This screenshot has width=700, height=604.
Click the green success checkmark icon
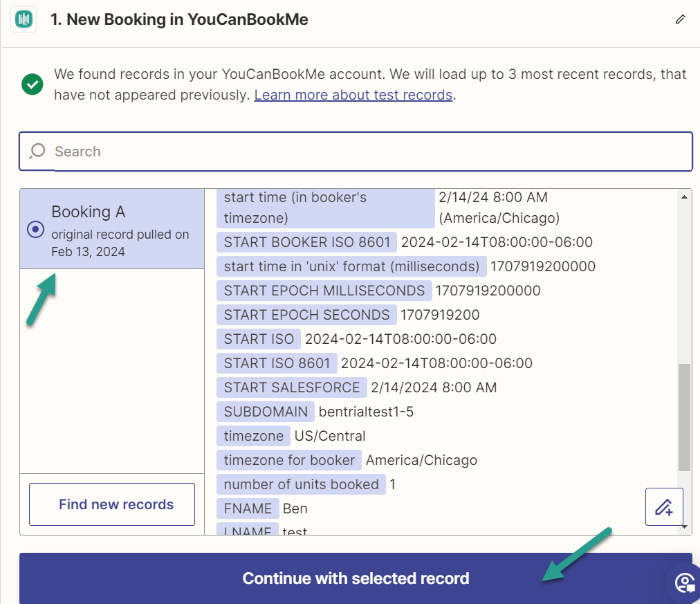pyautogui.click(x=33, y=84)
